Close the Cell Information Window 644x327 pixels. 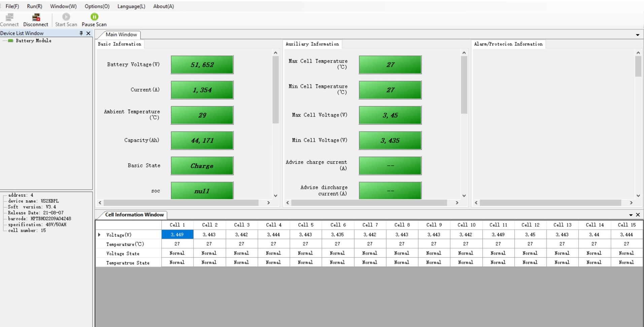point(638,215)
